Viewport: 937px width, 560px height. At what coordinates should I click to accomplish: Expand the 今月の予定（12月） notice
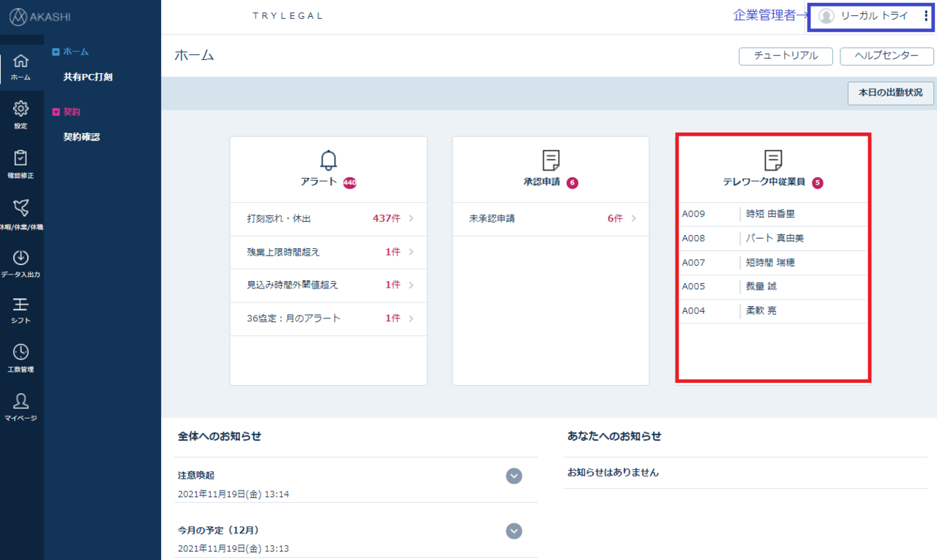coord(515,531)
